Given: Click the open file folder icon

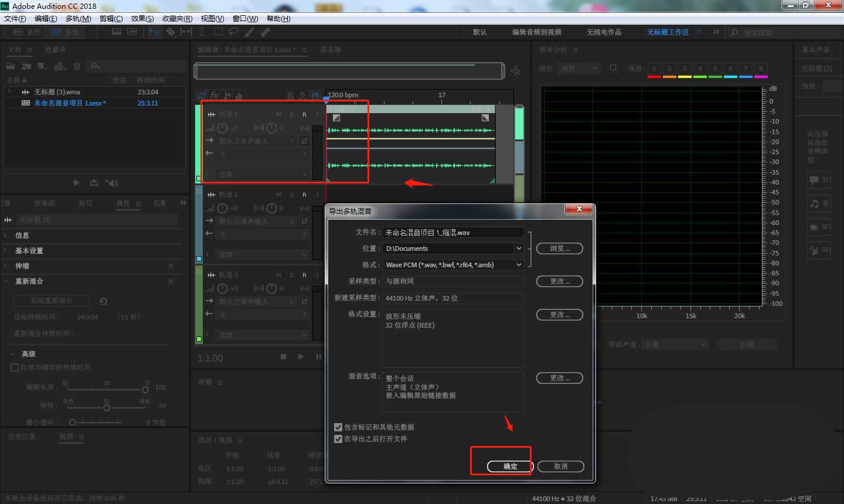Looking at the screenshot, I should 11,66.
